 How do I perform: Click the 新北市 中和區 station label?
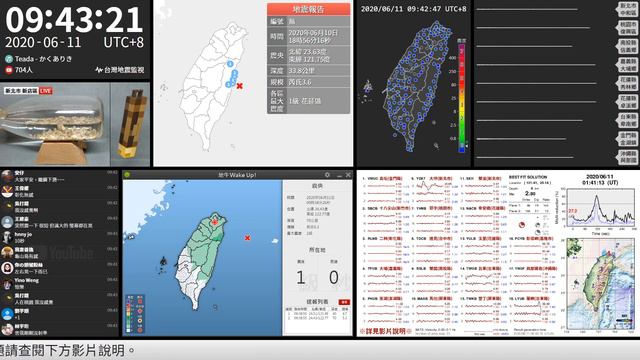point(628,9)
